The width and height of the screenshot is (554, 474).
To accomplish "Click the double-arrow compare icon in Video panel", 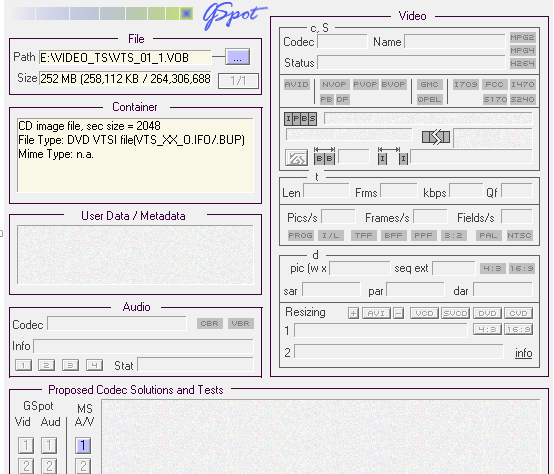I will (x=436, y=137).
